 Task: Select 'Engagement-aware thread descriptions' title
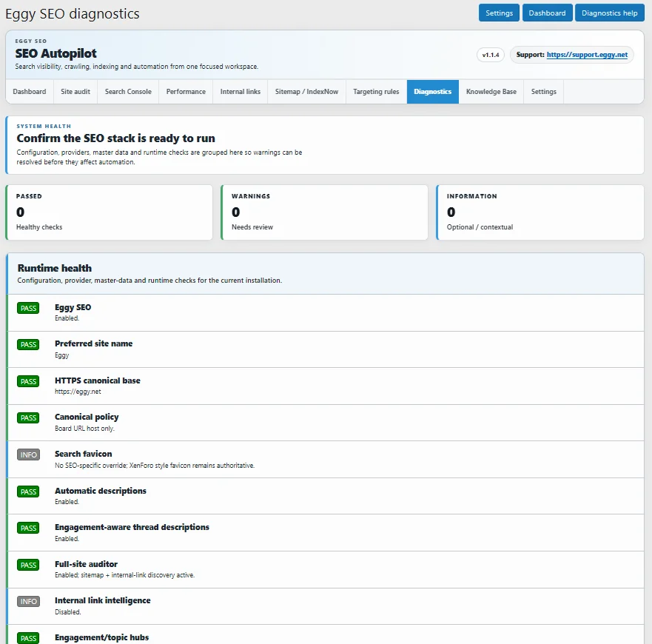tap(132, 527)
